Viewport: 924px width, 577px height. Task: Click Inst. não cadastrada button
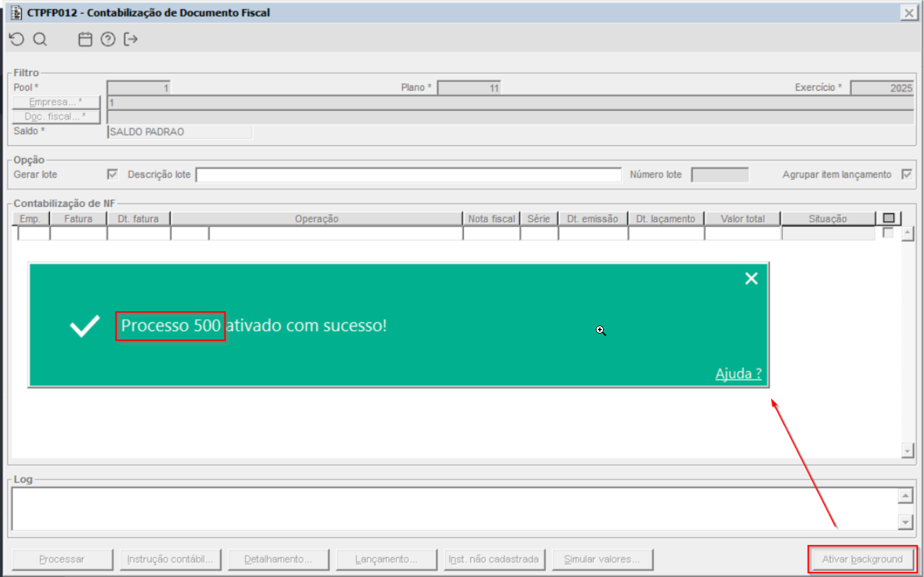pos(494,559)
